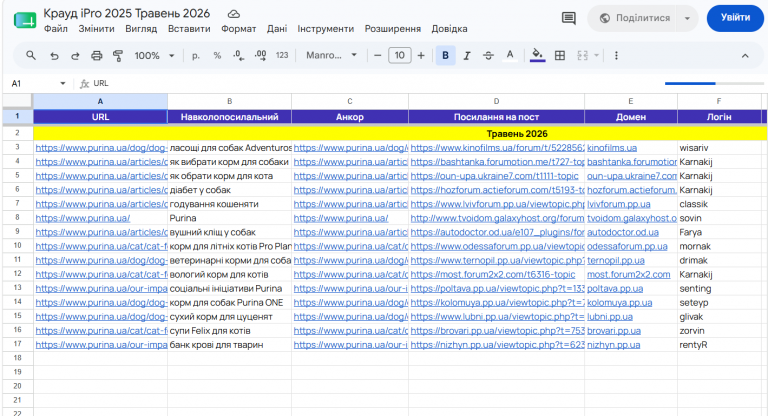Viewport: 768px width, 416px height.
Task: Toggle italic formatting
Action: 467,56
